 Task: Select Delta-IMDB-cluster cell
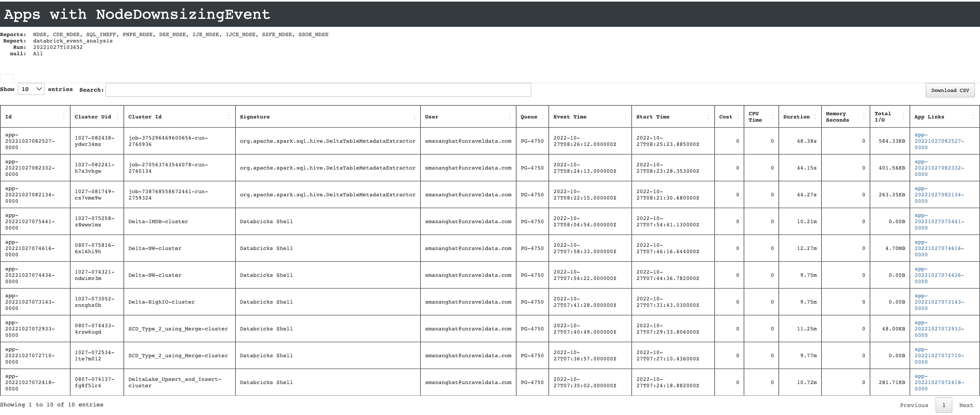(x=180, y=222)
